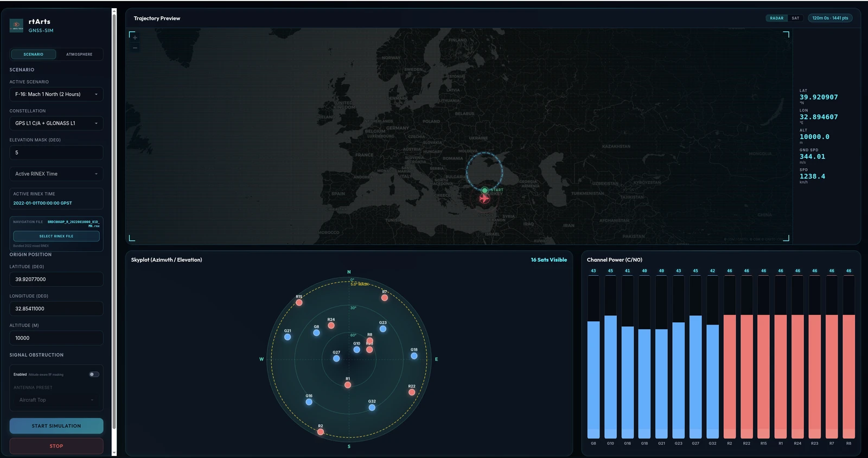
Task: Click the LON 32.894607 readout
Action: coord(819,117)
